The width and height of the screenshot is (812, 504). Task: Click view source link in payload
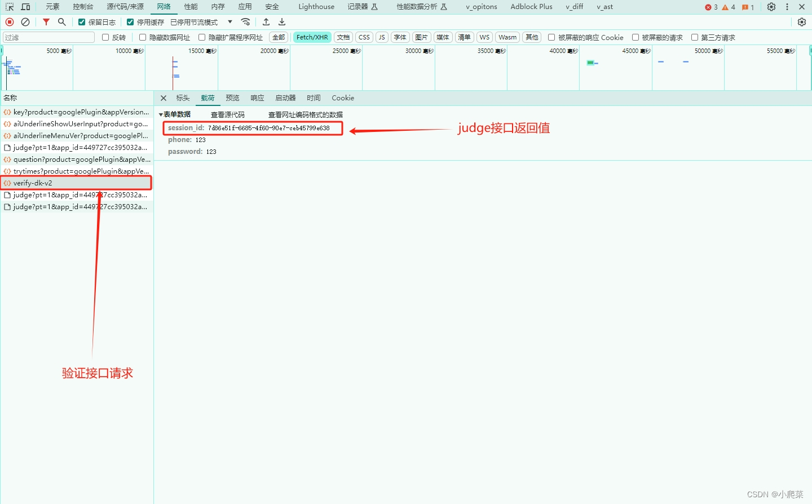(228, 114)
